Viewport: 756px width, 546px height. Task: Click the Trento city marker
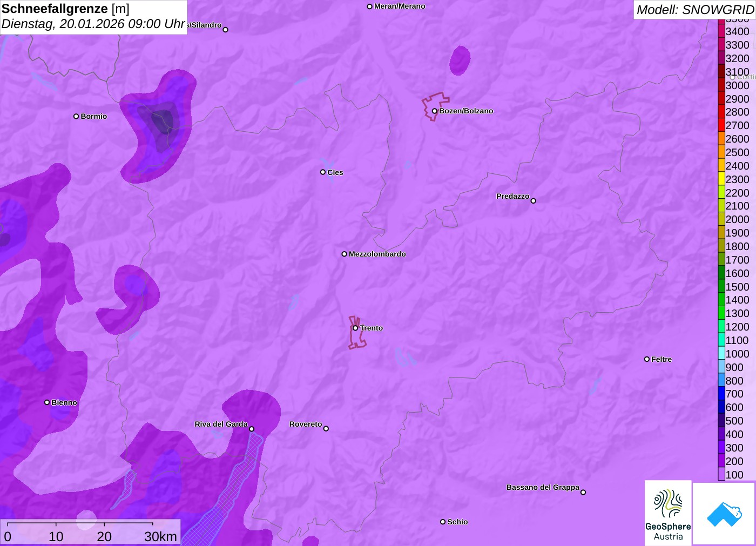pos(355,328)
